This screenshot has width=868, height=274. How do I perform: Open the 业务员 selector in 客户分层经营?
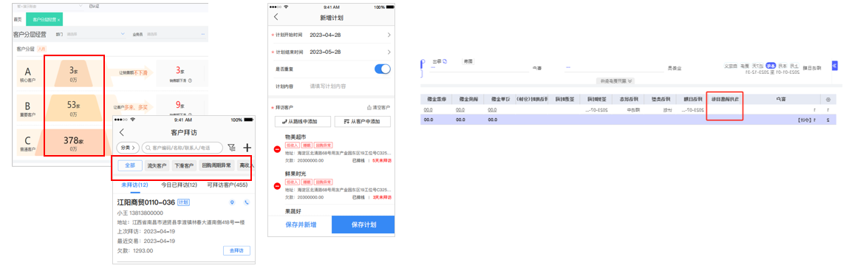[x=176, y=34]
